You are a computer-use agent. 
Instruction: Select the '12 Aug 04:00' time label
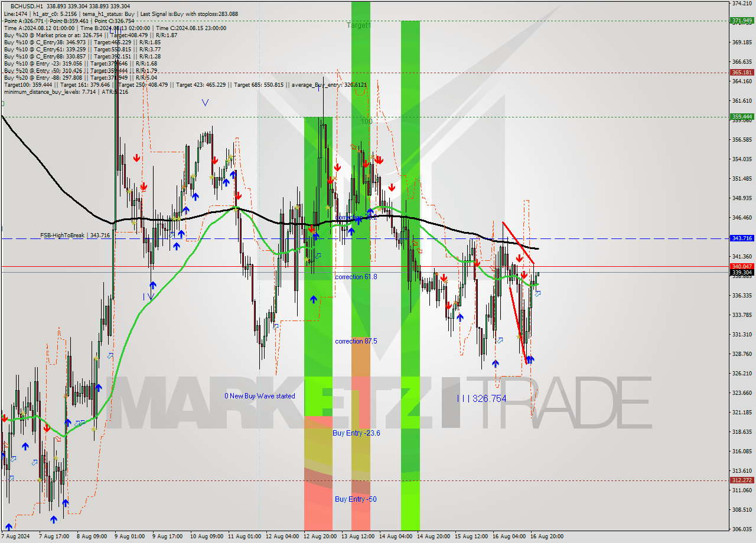tap(282, 537)
